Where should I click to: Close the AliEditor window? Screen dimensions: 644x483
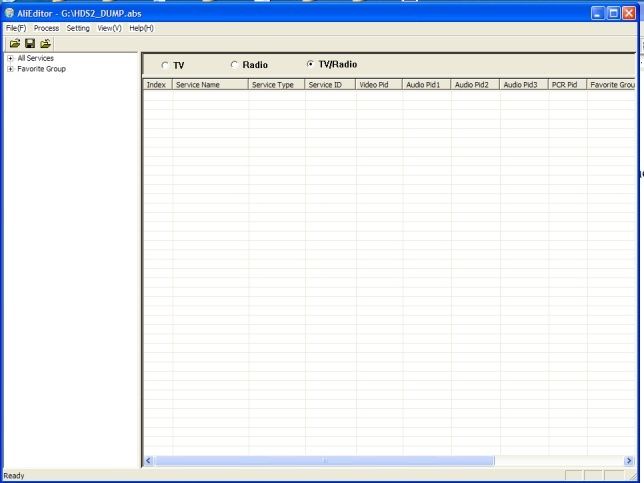coord(629,13)
